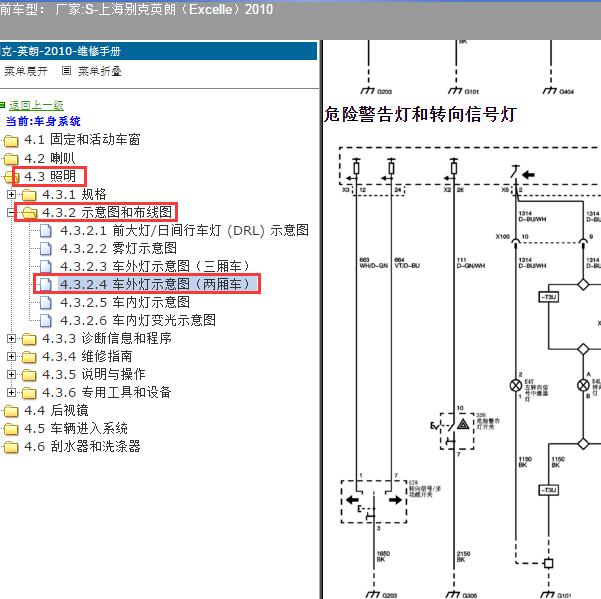Select 4.3.5 说明与操作 folder label

click(x=94, y=374)
